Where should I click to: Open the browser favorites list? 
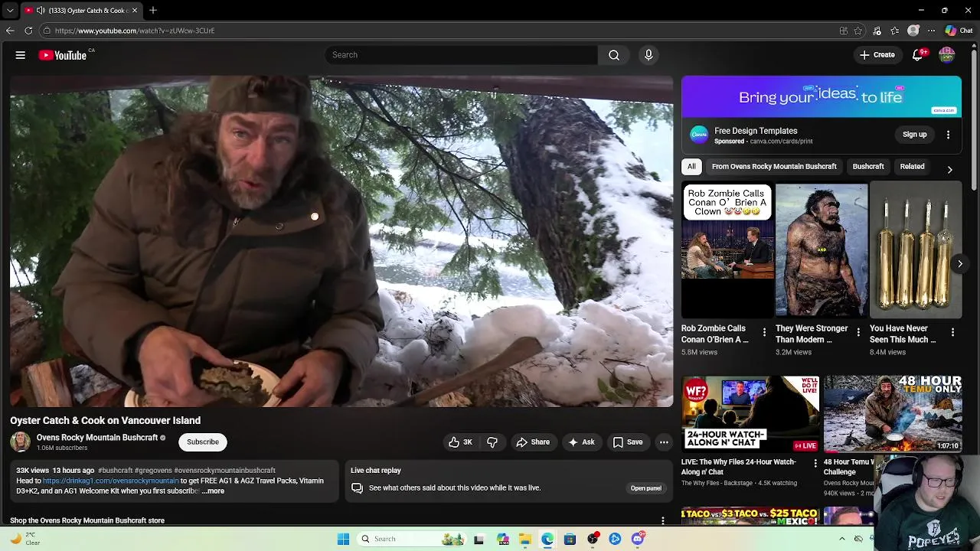pos(894,31)
